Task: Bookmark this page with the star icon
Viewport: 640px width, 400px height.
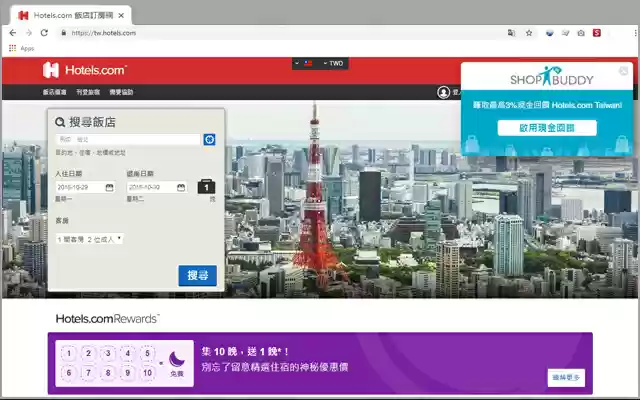Action: [529, 33]
